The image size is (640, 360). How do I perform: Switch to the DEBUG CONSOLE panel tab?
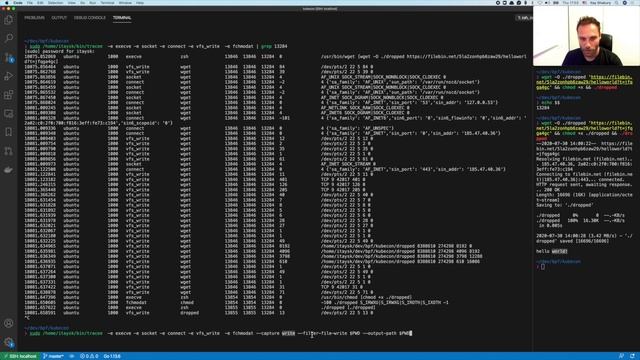tap(89, 18)
